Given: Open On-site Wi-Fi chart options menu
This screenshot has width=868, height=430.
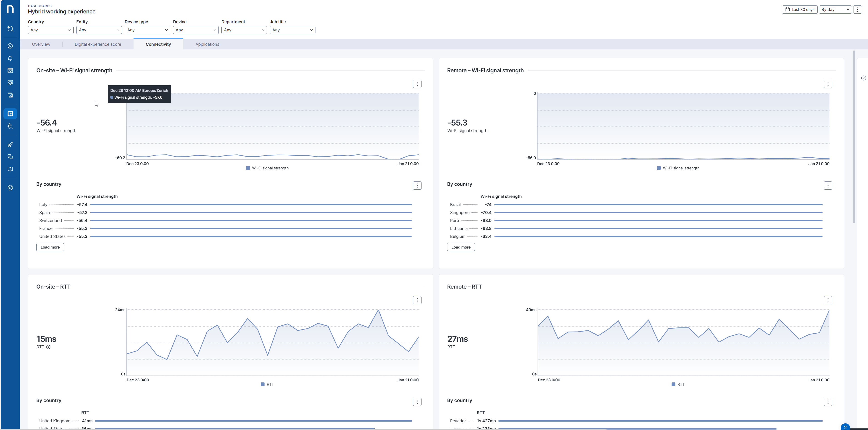Looking at the screenshot, I should [x=417, y=84].
